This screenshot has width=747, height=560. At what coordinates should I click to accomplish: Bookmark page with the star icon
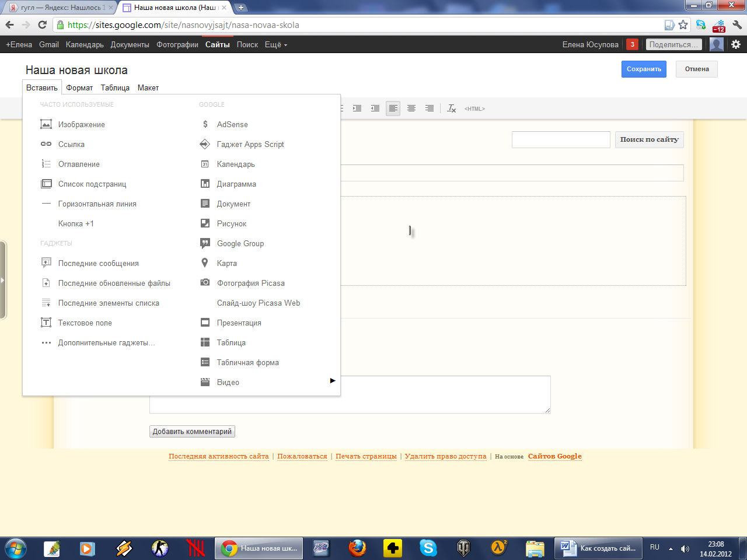pos(683,25)
